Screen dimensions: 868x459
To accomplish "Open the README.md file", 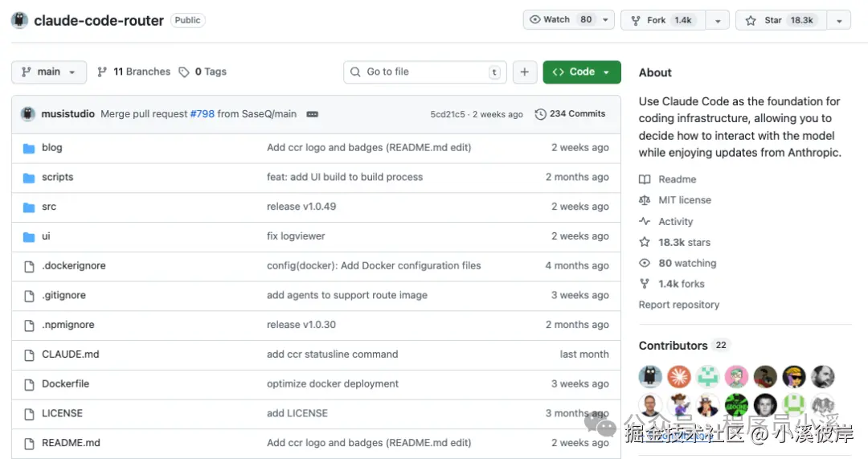I will coord(71,442).
